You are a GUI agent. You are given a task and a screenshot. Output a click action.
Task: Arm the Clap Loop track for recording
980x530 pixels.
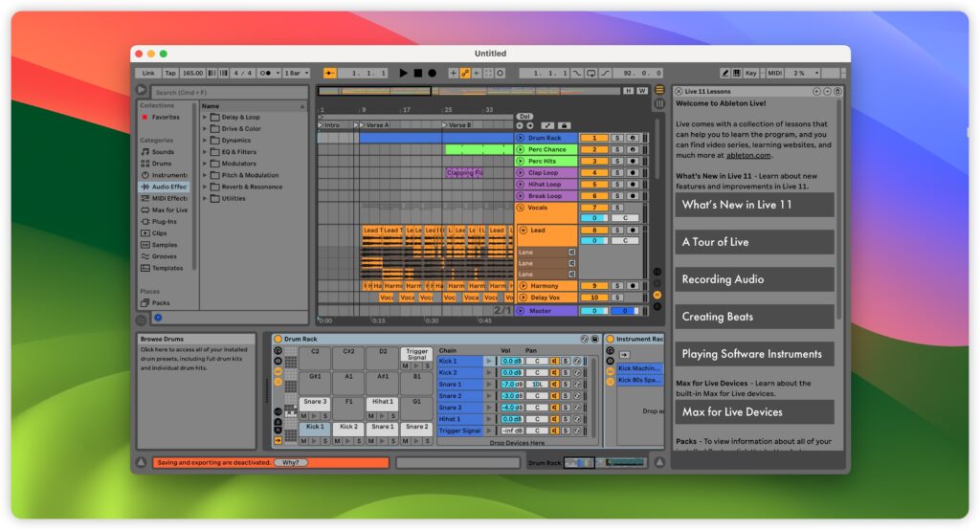point(634,173)
